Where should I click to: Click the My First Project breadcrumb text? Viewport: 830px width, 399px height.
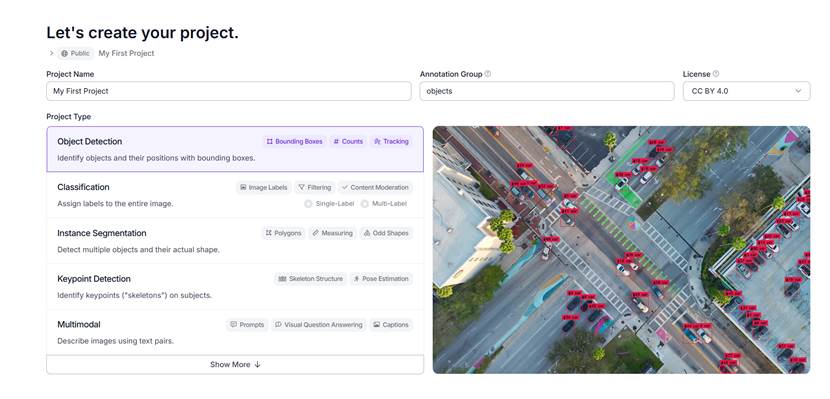pos(127,53)
